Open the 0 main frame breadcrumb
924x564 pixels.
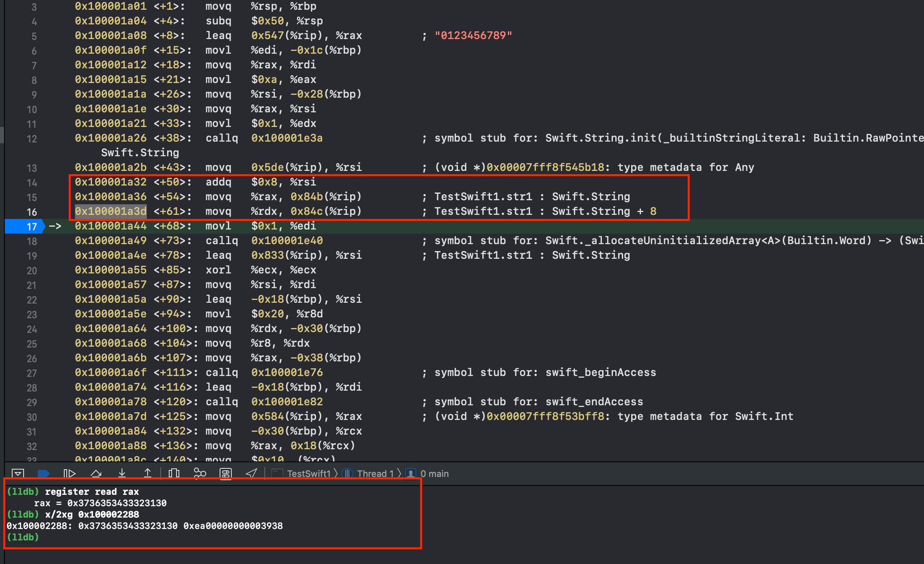(x=427, y=474)
